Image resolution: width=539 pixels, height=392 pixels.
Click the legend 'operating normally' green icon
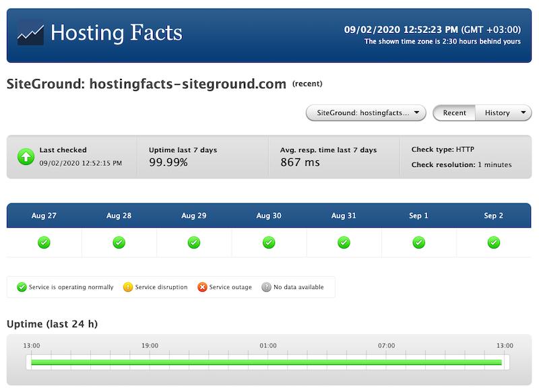[22, 287]
